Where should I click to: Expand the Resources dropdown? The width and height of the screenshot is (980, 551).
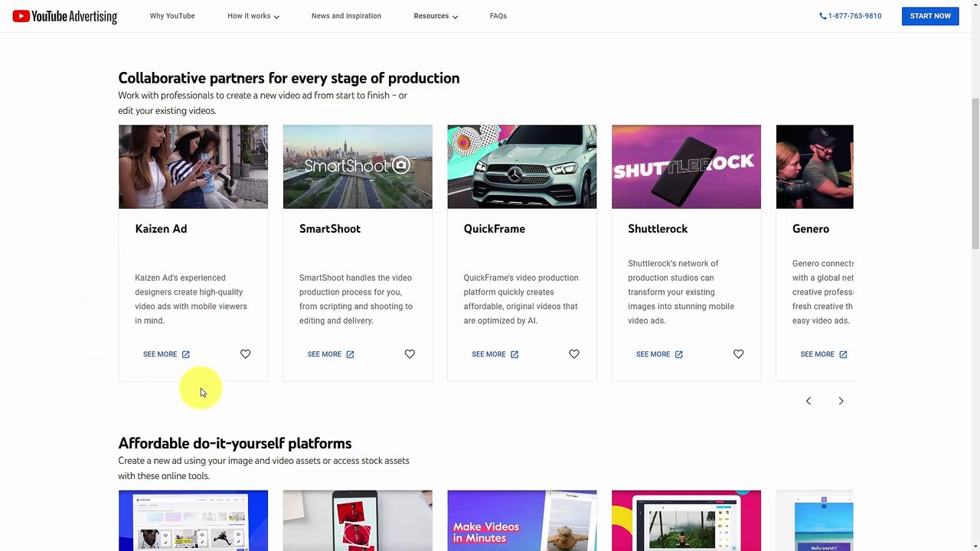(436, 16)
